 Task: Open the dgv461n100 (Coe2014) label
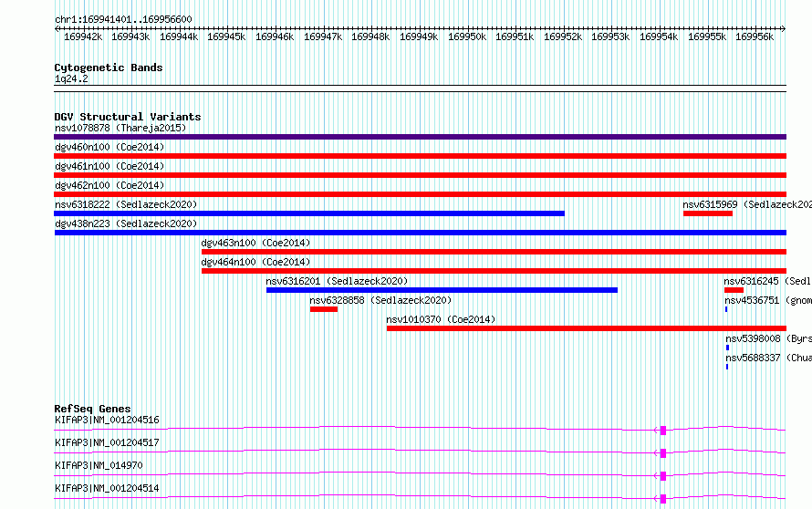pyautogui.click(x=109, y=166)
